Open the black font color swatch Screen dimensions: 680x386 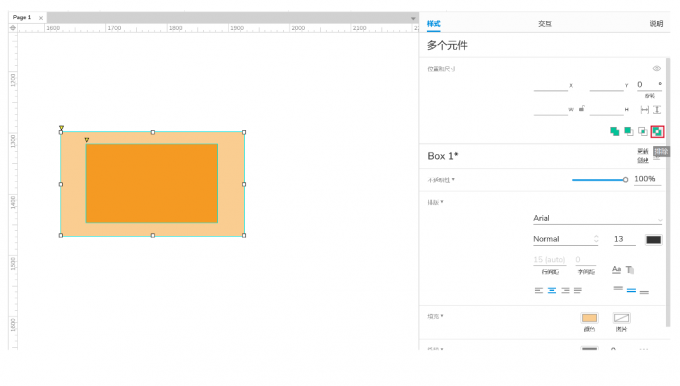(654, 240)
